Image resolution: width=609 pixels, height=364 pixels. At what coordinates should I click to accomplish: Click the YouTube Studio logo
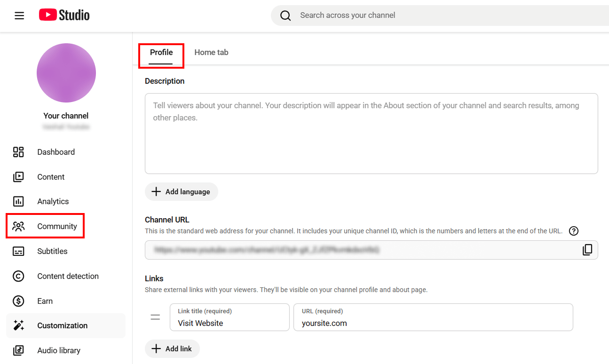[64, 15]
